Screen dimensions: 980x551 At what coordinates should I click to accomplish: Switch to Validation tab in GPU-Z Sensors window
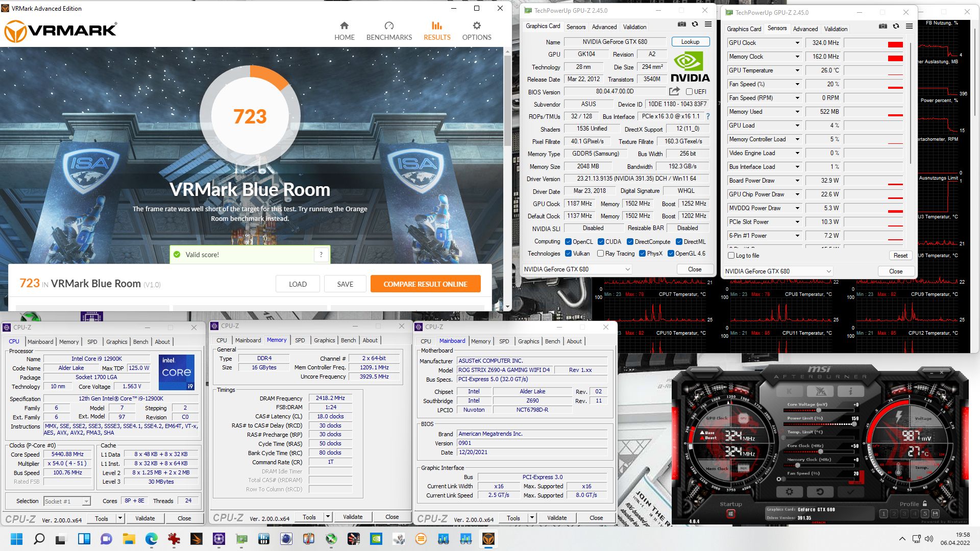point(836,29)
